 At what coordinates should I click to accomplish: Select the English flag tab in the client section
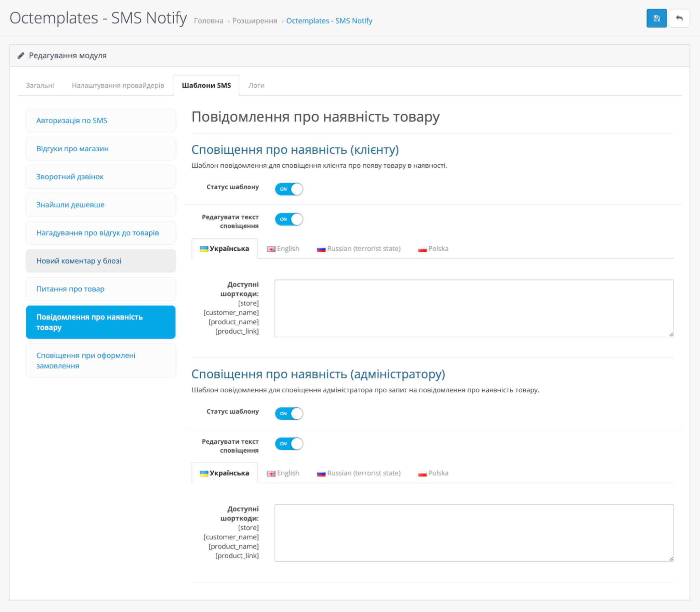(283, 249)
